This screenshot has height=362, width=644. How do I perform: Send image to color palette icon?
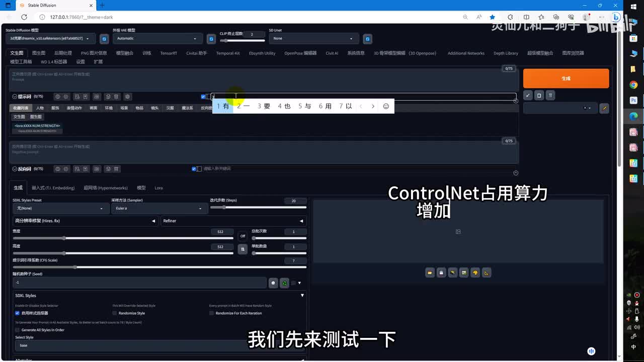point(475,273)
